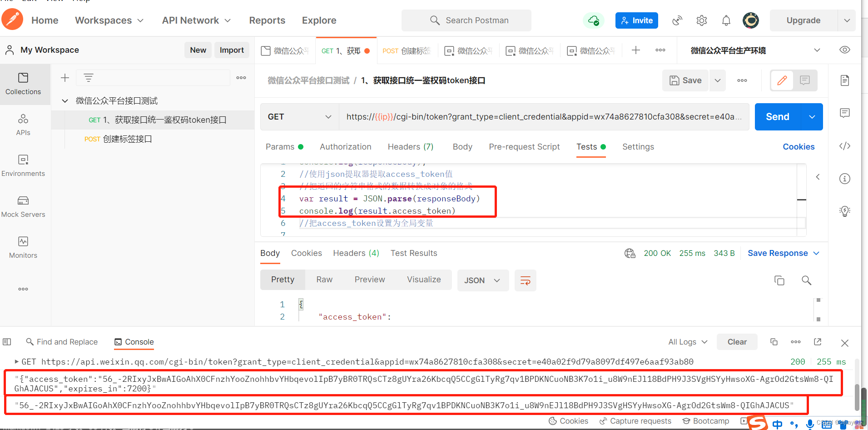Viewport: 868px width, 430px height.
Task: Open the Cookies link
Action: coord(799,147)
